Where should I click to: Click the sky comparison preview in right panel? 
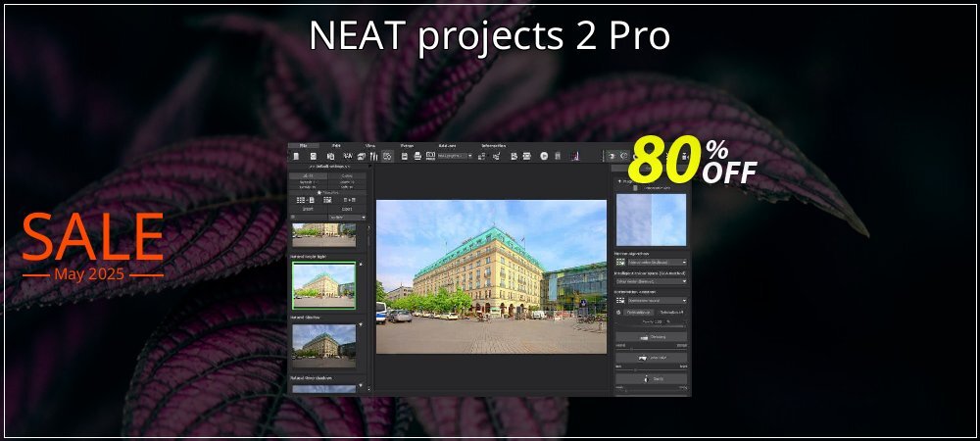(x=651, y=220)
